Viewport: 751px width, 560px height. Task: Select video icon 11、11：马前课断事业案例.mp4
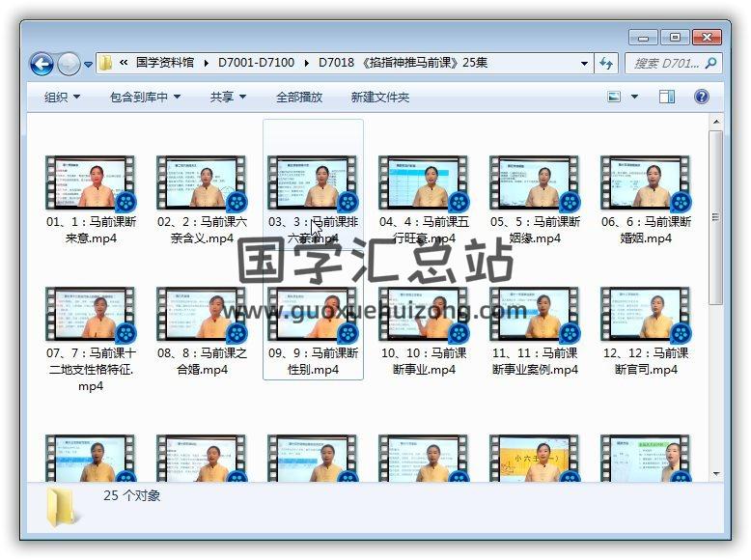point(535,315)
